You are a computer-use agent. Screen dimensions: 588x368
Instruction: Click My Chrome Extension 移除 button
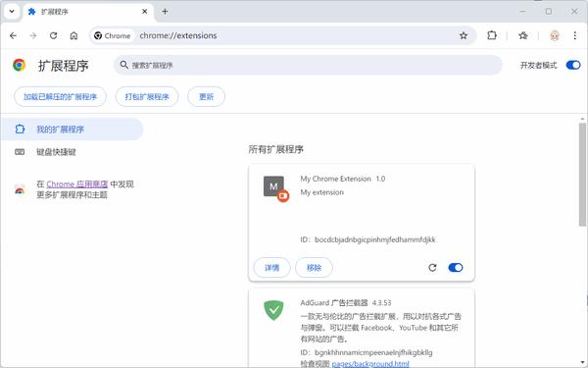pos(314,268)
